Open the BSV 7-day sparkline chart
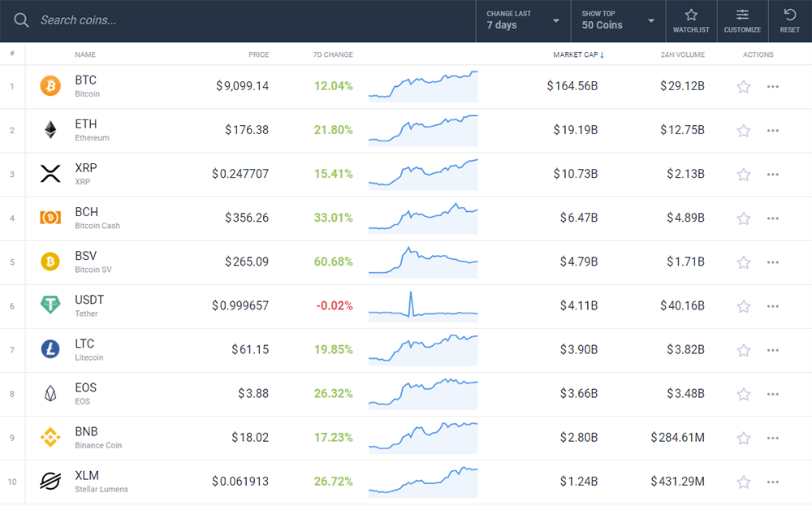The width and height of the screenshot is (812, 506). pyautogui.click(x=423, y=262)
